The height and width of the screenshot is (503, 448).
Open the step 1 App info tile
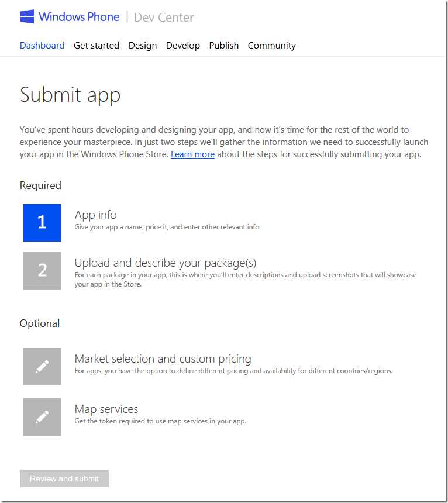click(x=42, y=223)
